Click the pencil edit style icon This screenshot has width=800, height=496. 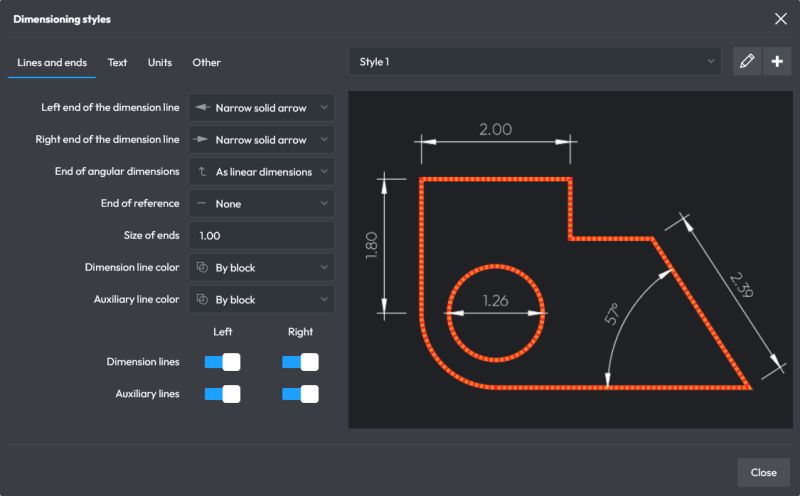(747, 61)
